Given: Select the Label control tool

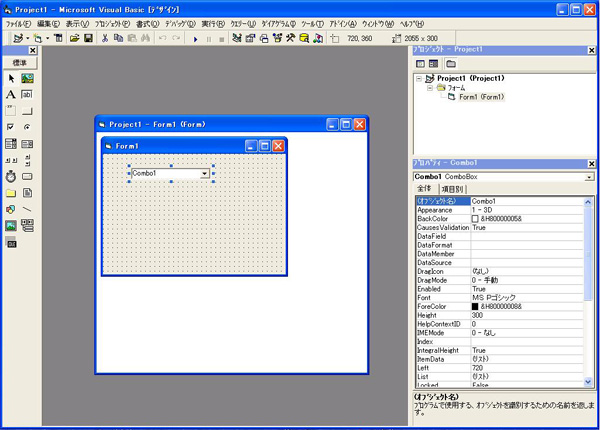Looking at the screenshot, I should pyautogui.click(x=11, y=94).
